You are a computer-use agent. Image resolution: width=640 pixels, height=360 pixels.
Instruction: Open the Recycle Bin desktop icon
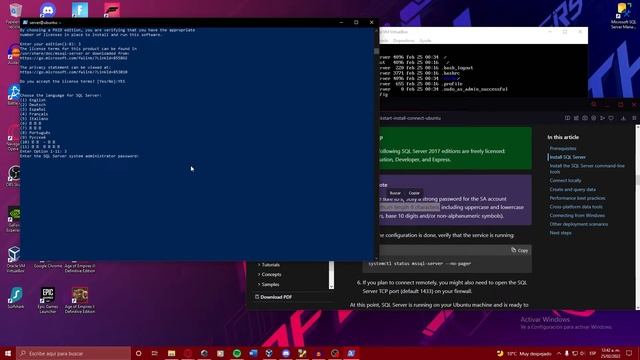[x=15, y=13]
